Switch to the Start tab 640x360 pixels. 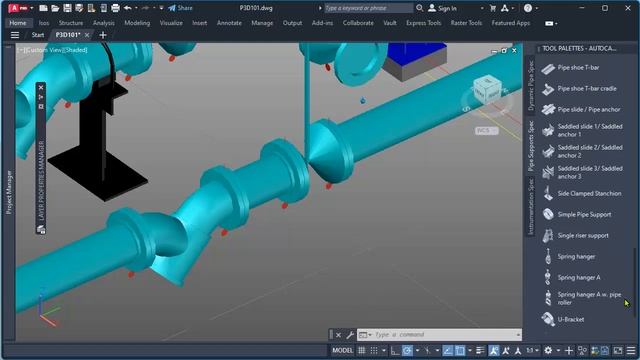point(38,35)
